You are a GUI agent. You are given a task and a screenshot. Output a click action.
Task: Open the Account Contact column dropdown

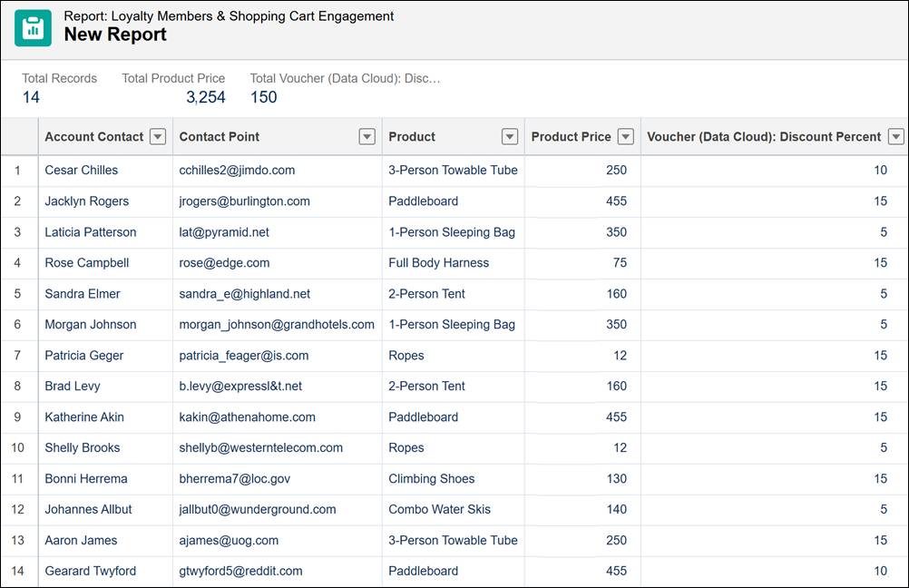[158, 137]
